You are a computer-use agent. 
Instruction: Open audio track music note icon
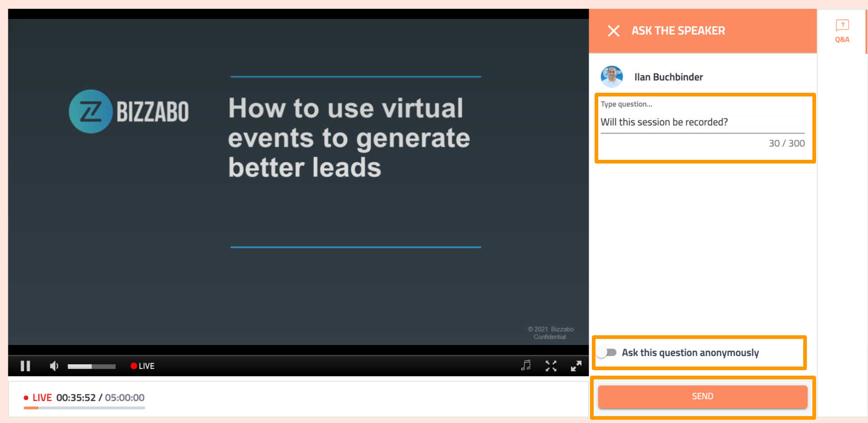526,366
